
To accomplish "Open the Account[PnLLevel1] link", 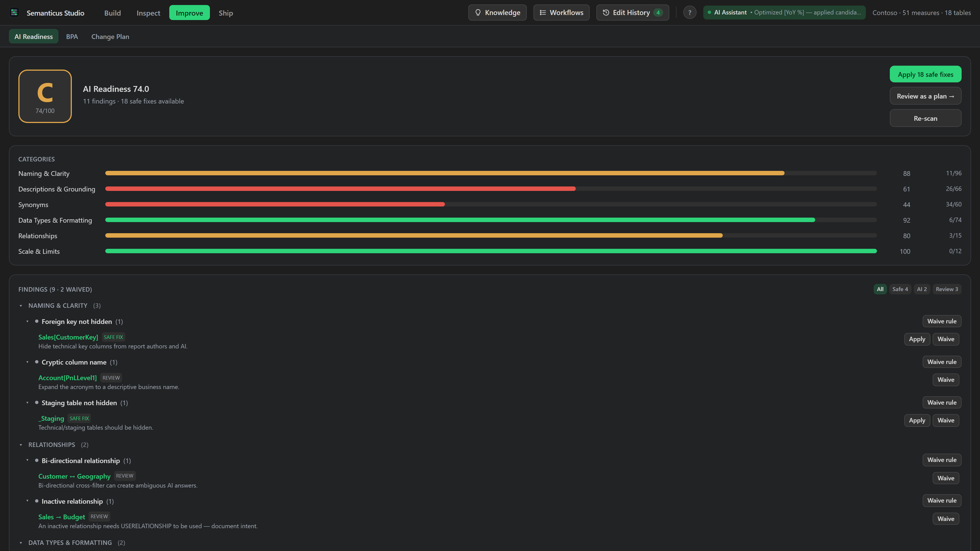I will [x=67, y=378].
